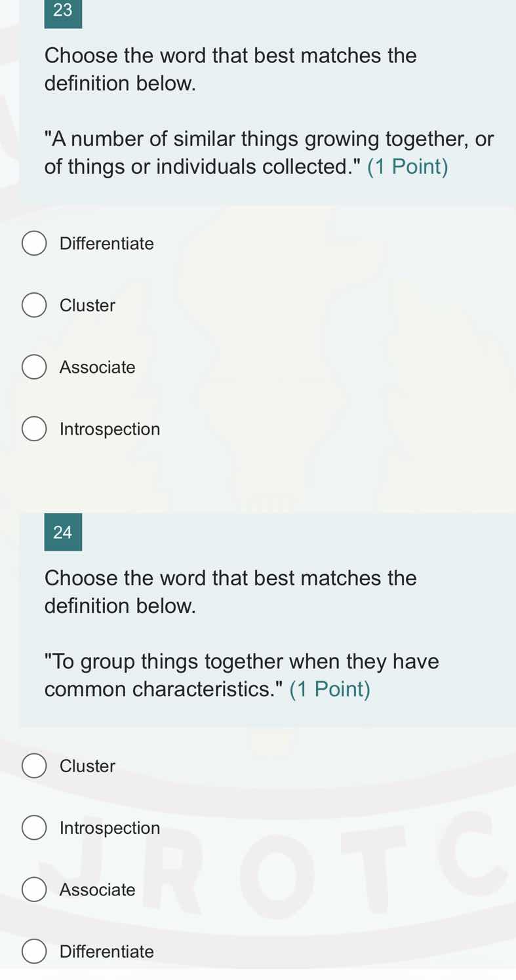This screenshot has height=980, width=516.
Task: Select Cluster as answer to question 24
Action: 34,765
